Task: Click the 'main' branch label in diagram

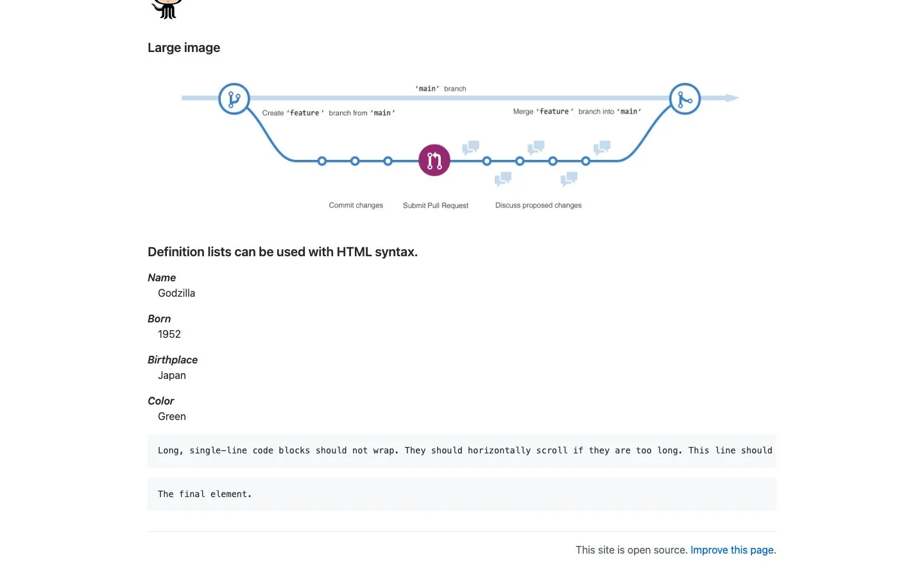Action: 441,89
